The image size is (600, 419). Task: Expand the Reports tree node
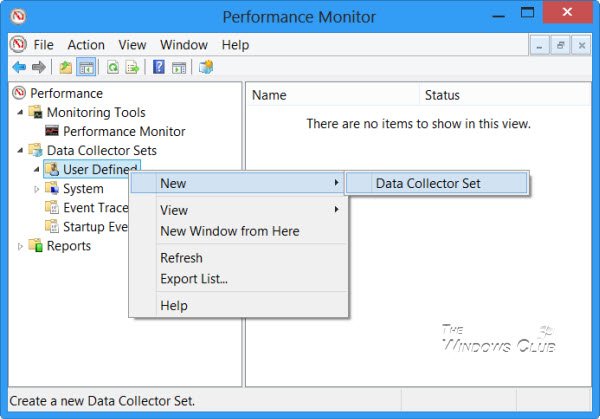(x=20, y=246)
